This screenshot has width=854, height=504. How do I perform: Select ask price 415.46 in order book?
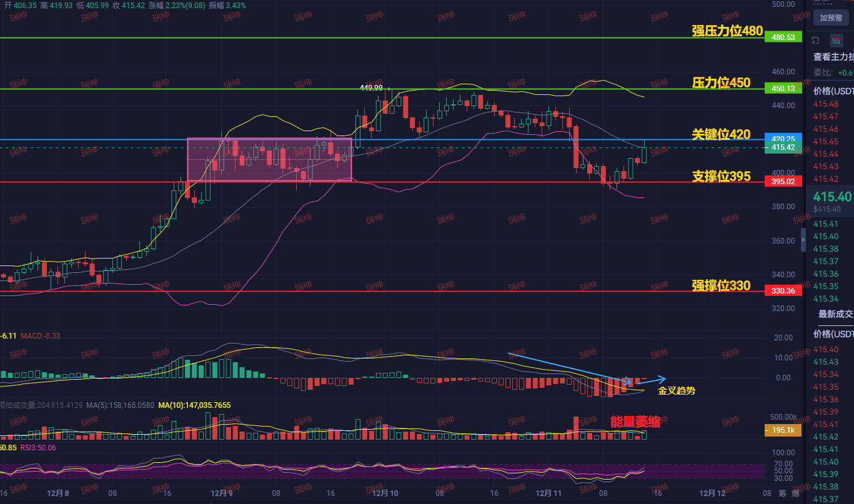tap(826, 129)
